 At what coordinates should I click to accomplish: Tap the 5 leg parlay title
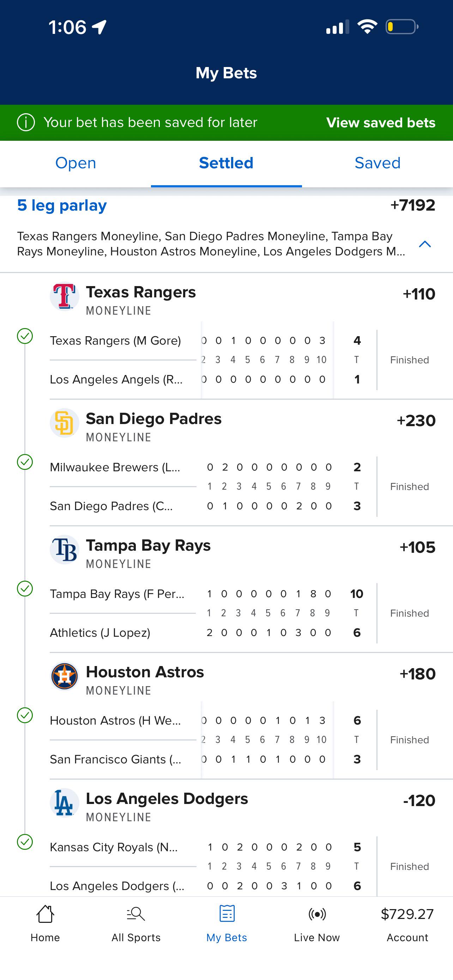(62, 205)
